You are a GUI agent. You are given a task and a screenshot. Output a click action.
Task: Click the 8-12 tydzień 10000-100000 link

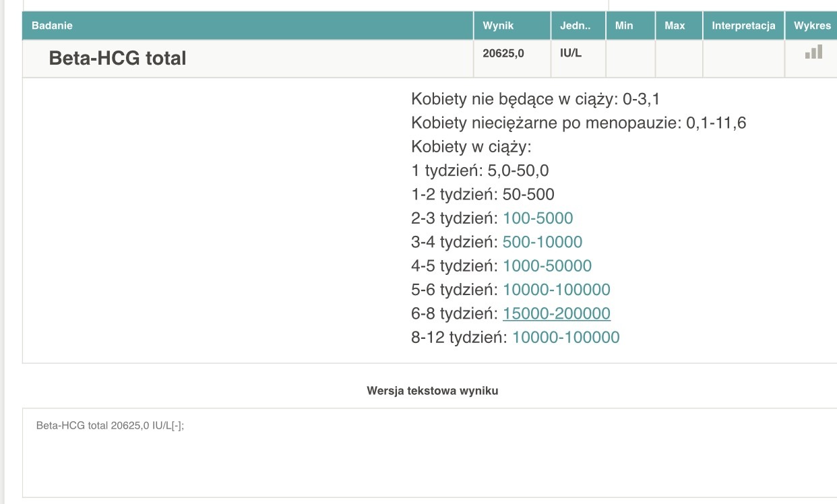pyautogui.click(x=565, y=338)
